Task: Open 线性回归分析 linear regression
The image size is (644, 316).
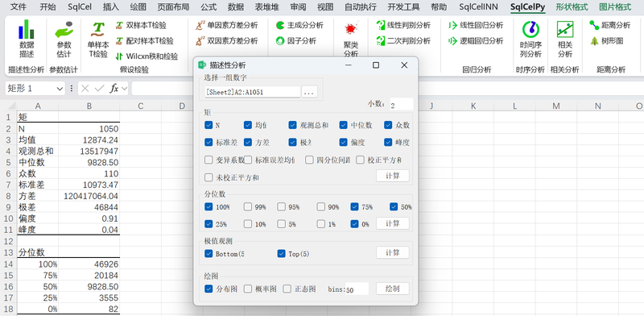Action: (476, 26)
